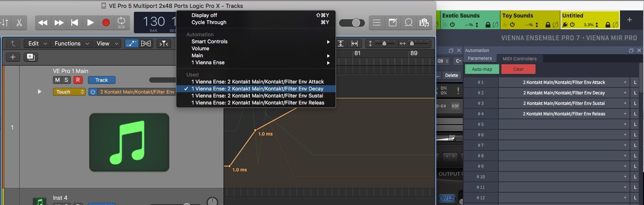Go to beginning with transport button

click(75, 22)
